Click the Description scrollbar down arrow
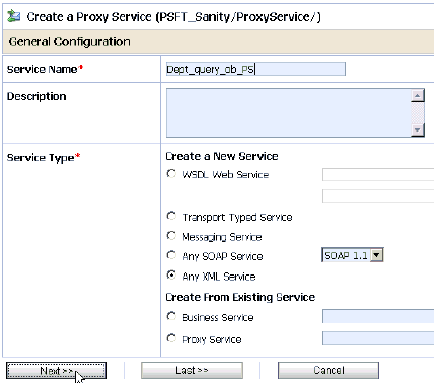434x383 pixels. [418, 130]
